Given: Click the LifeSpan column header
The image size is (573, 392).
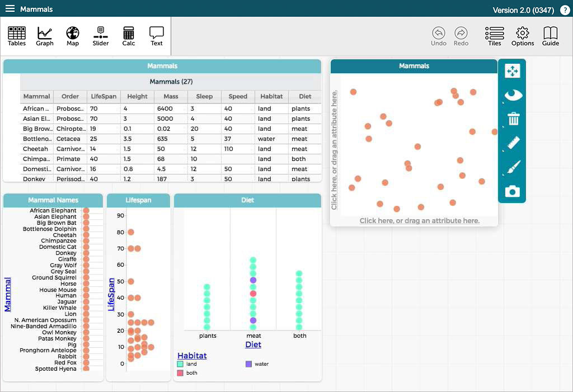Looking at the screenshot, I should click(104, 96).
